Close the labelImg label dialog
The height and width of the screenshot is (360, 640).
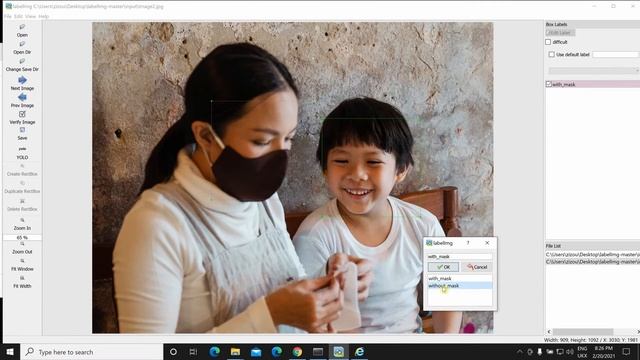point(487,243)
